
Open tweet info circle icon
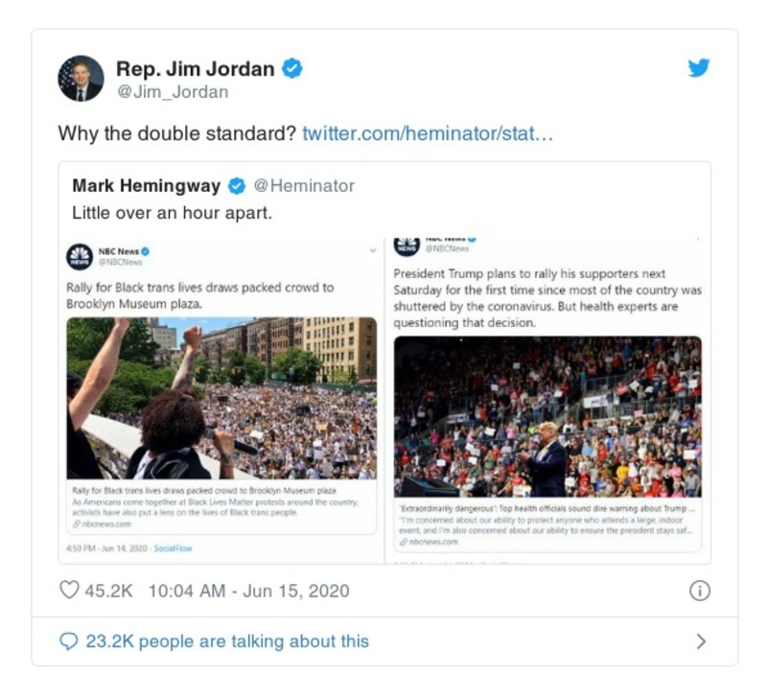[x=700, y=591]
